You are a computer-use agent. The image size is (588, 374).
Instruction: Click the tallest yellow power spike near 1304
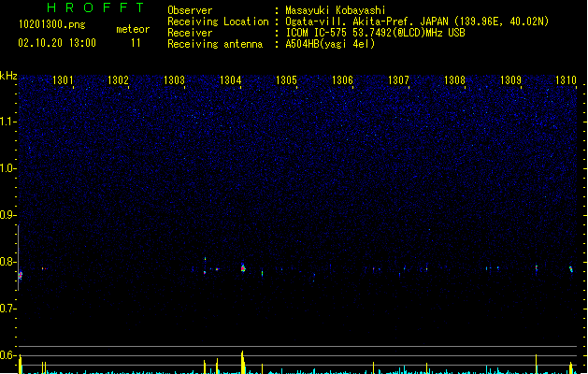click(x=243, y=362)
